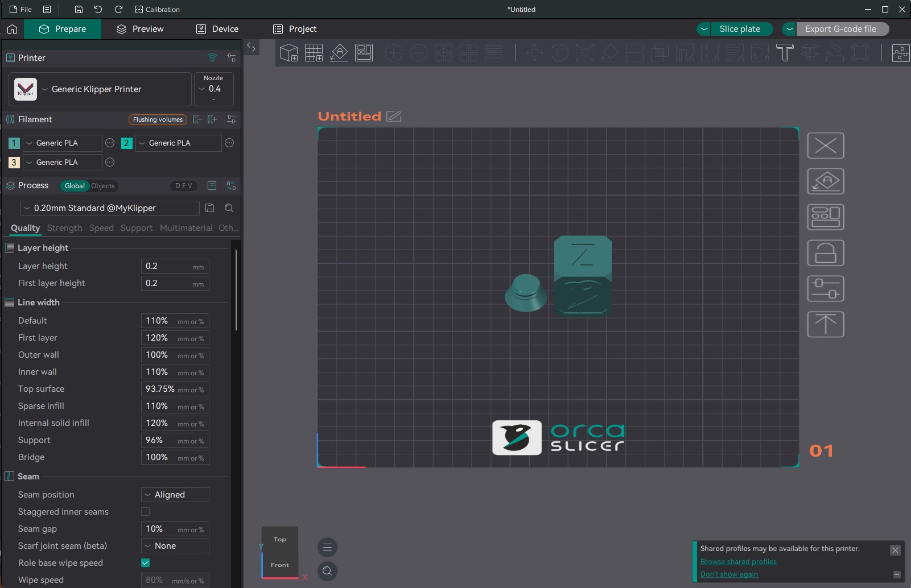Click the Compare presets icon

[231, 186]
